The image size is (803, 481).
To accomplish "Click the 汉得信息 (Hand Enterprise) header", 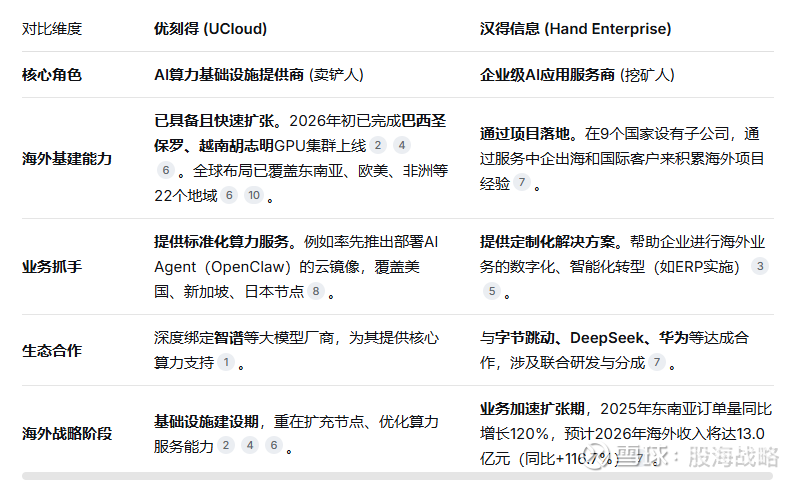I will [575, 29].
